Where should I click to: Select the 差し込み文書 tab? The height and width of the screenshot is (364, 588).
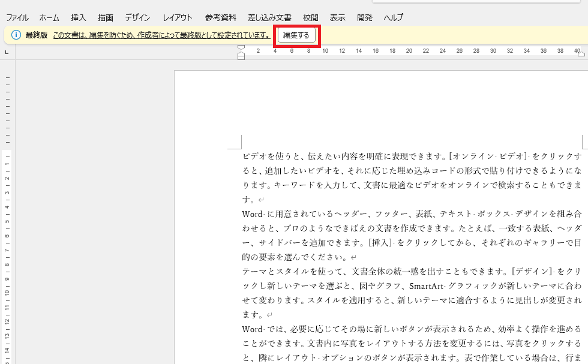coord(269,17)
